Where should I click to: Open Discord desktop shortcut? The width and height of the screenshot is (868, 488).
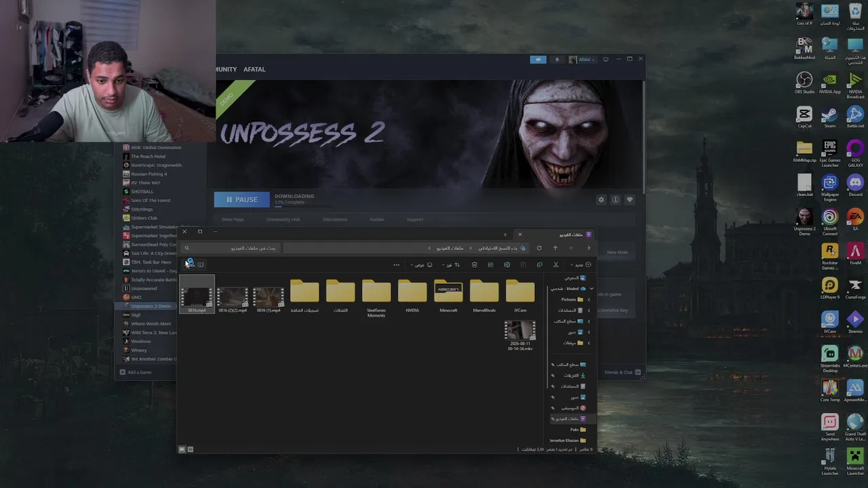click(x=855, y=185)
